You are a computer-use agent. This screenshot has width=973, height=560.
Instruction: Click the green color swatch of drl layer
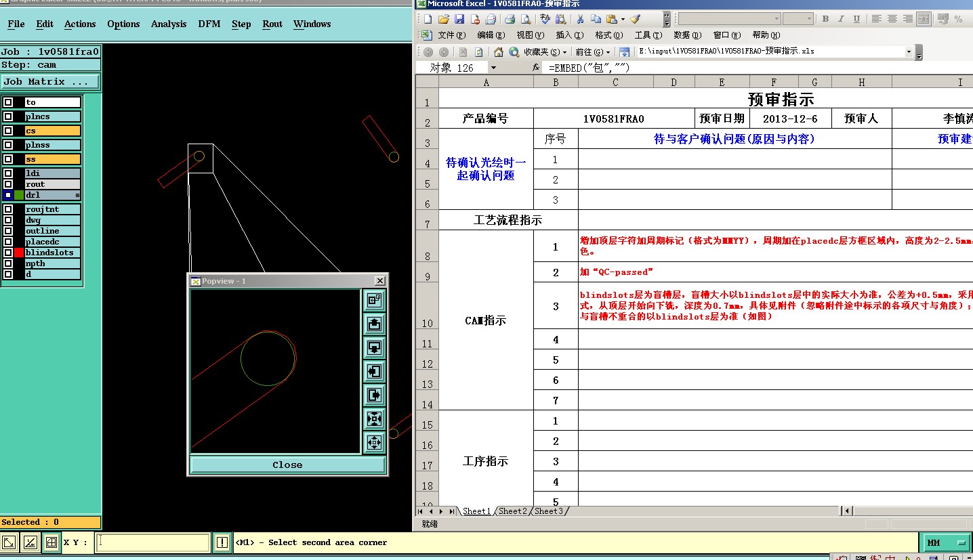pyautogui.click(x=19, y=195)
